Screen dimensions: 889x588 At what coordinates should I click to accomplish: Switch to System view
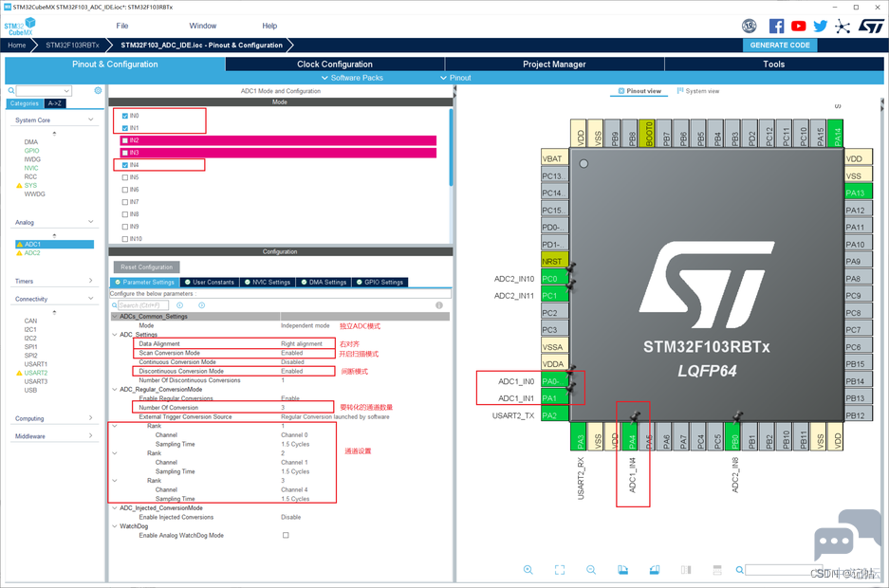coord(698,91)
